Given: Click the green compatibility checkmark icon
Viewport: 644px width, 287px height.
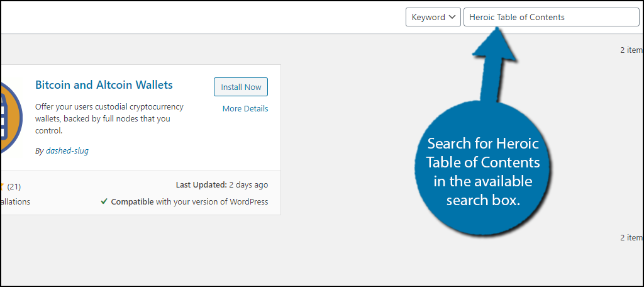Looking at the screenshot, I should (x=104, y=202).
